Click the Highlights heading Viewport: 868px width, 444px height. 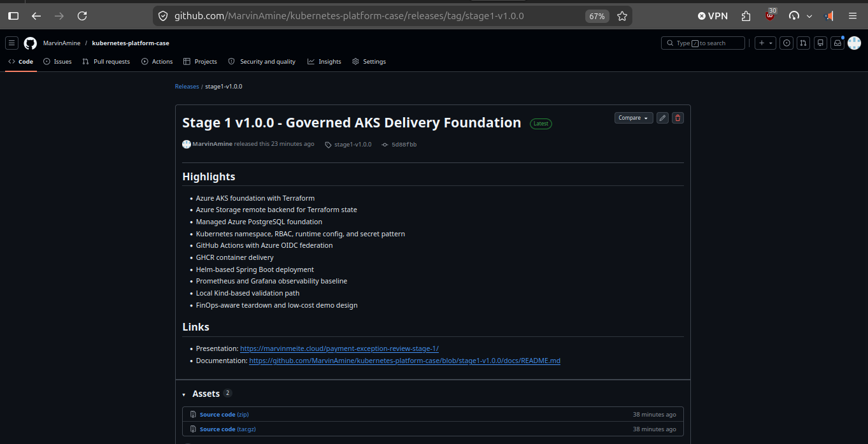[209, 176]
